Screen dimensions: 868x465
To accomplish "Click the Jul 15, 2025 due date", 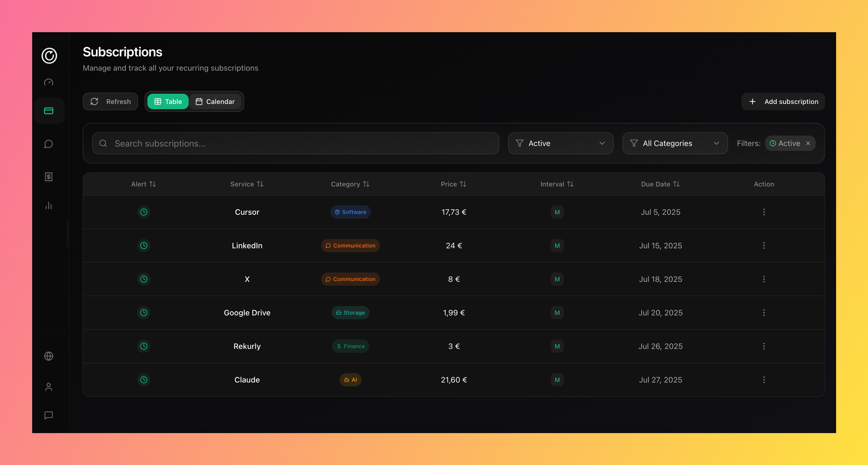I will [660, 246].
